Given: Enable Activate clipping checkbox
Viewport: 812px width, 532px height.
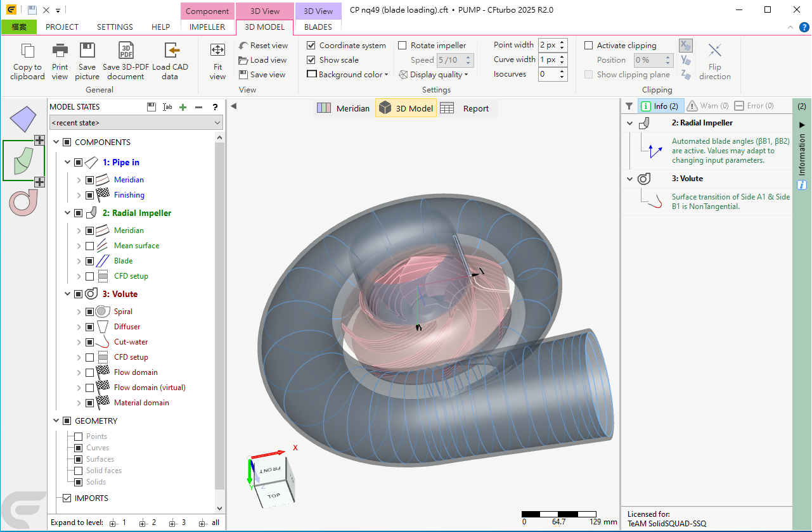Looking at the screenshot, I should pos(589,46).
